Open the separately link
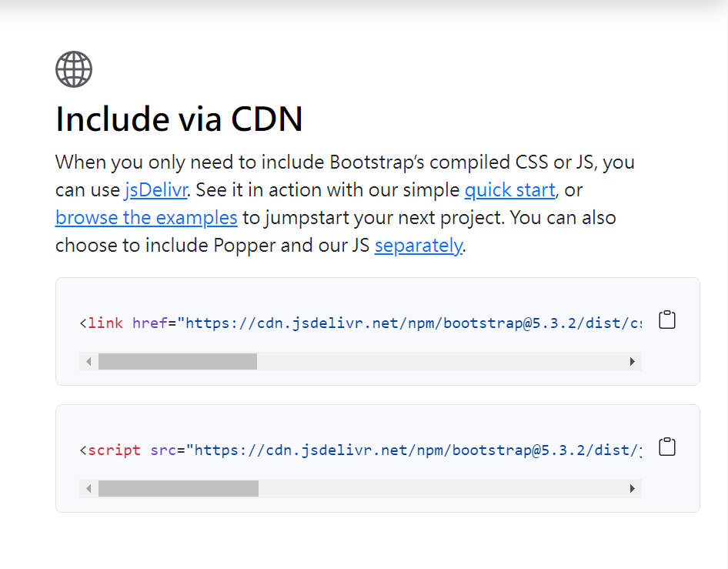Image resolution: width=728 pixels, height=569 pixels. tap(419, 246)
